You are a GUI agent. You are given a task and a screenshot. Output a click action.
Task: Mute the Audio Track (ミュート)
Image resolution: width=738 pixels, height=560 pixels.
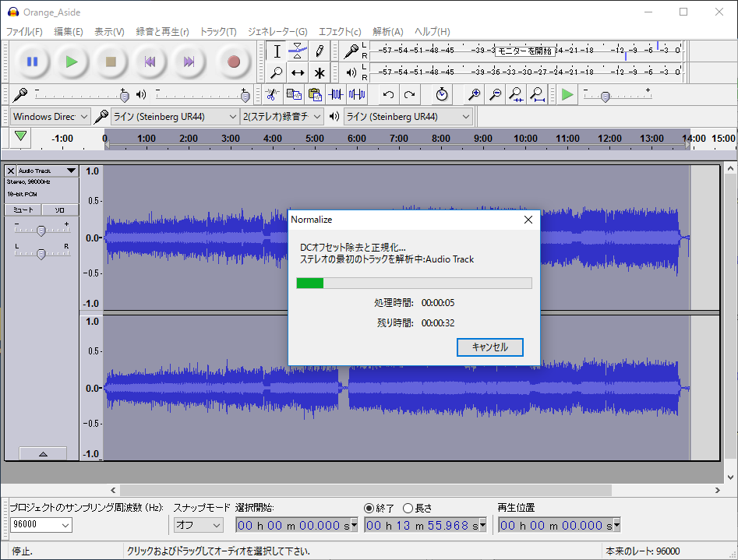(23, 210)
